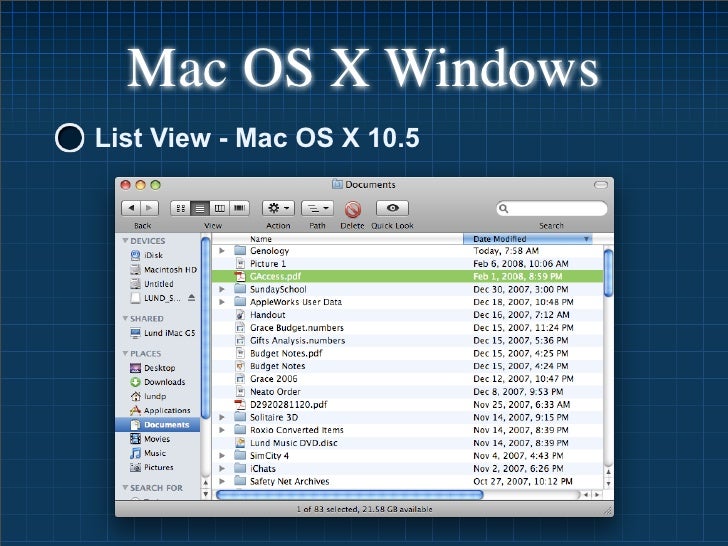Switch to Column view in toolbar
This screenshot has height=546, width=728.
(x=220, y=208)
